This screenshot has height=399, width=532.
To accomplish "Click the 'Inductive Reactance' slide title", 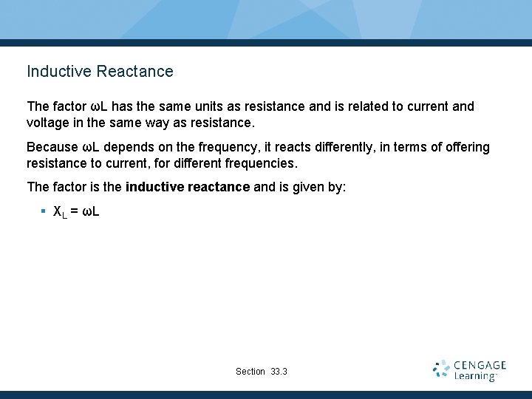I will [100, 71].
